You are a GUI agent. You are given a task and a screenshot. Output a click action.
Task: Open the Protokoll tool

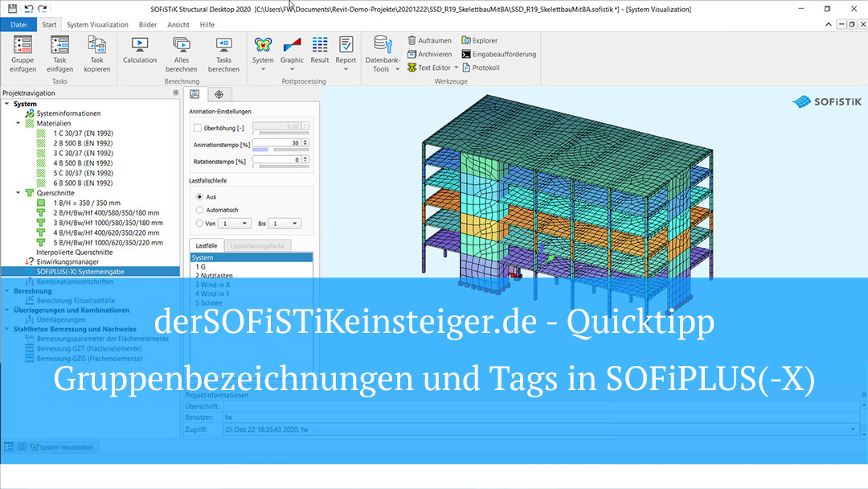482,68
